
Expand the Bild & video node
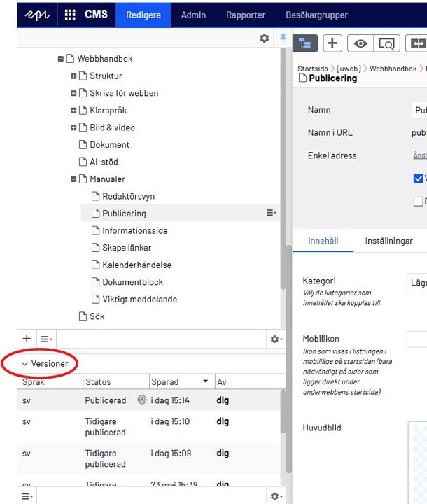[x=73, y=127]
